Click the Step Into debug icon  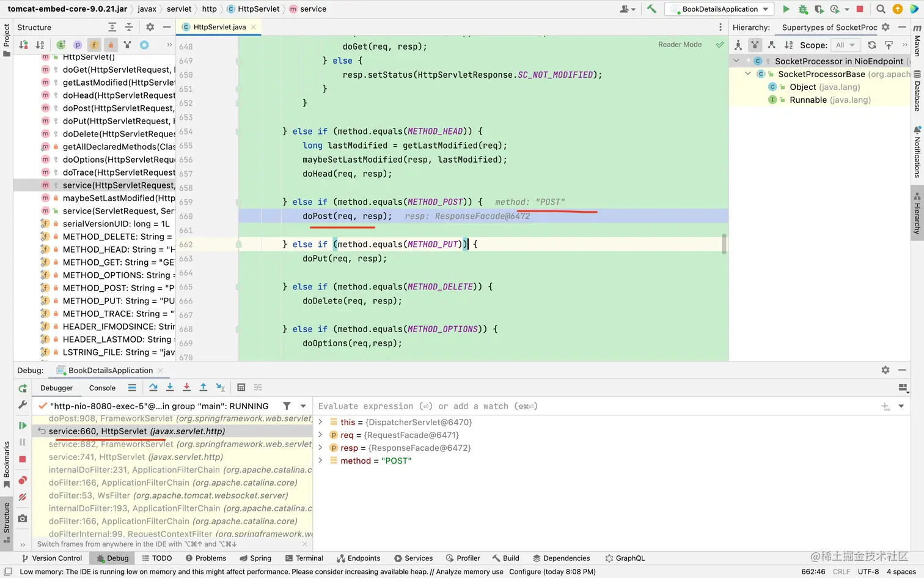170,388
